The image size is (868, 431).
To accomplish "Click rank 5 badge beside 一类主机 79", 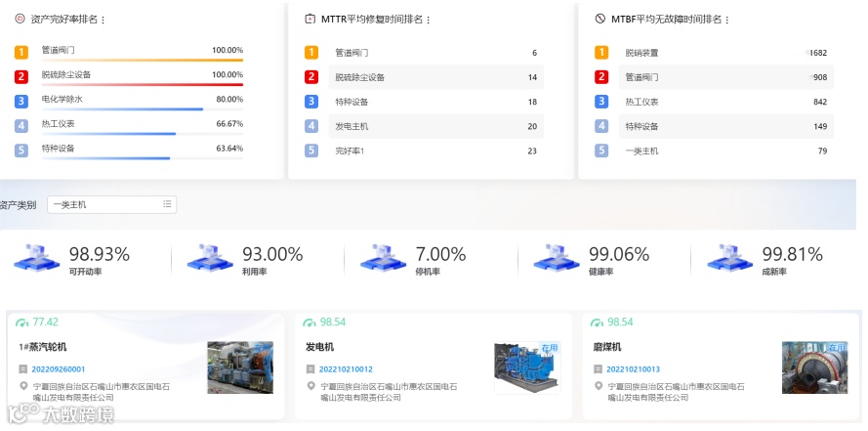I will tap(601, 151).
